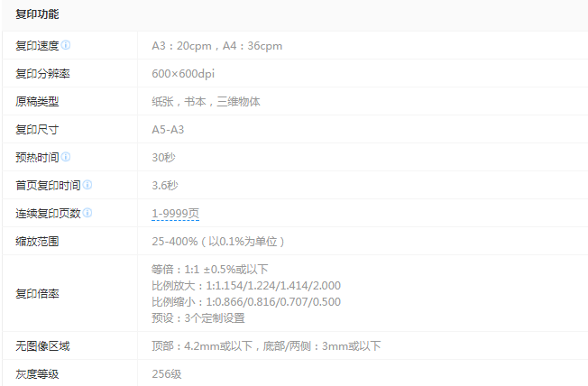Image resolution: width=588 pixels, height=386 pixels.
Task: Click the 连续复印页数 label
Action: [48, 214]
